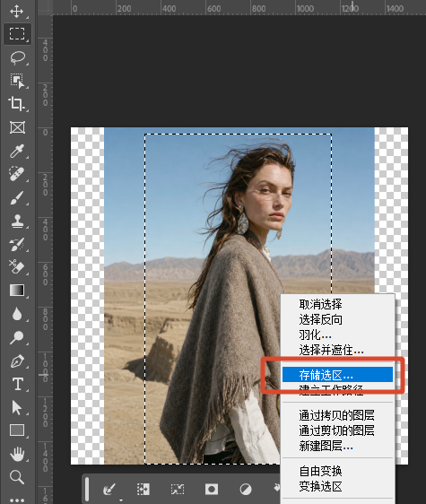426x504 pixels.
Task: Click the transform selection icon in task bar
Action: 178,490
